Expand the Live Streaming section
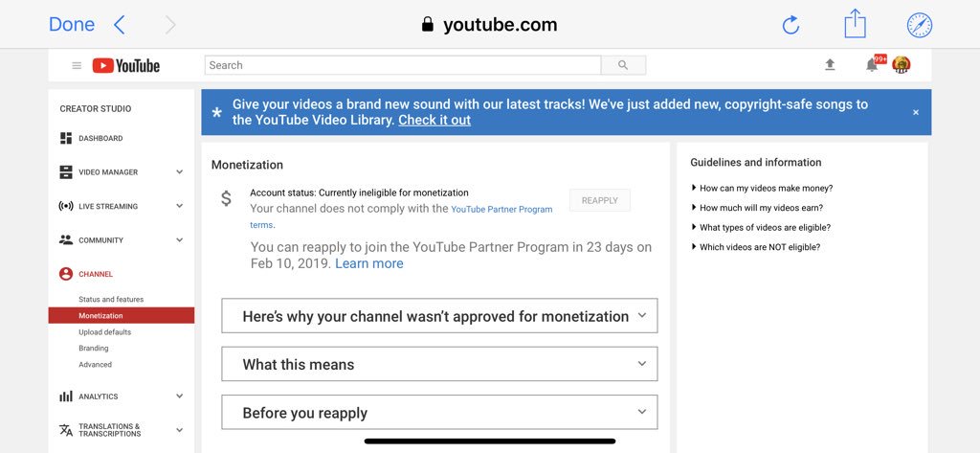The height and width of the screenshot is (453, 980). coord(179,206)
